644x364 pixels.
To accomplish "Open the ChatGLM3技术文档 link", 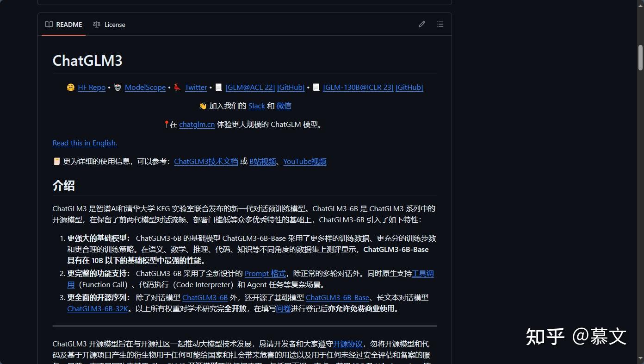I will pos(206,161).
